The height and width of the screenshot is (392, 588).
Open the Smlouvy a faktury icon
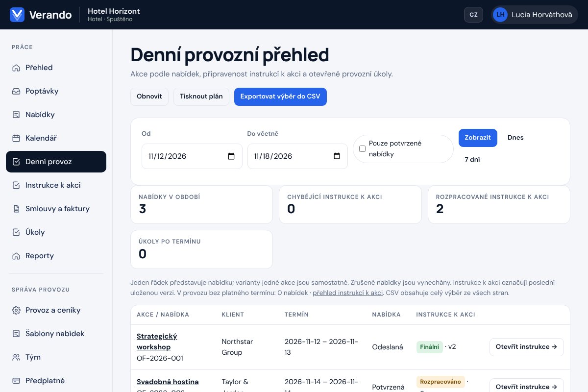pyautogui.click(x=16, y=209)
